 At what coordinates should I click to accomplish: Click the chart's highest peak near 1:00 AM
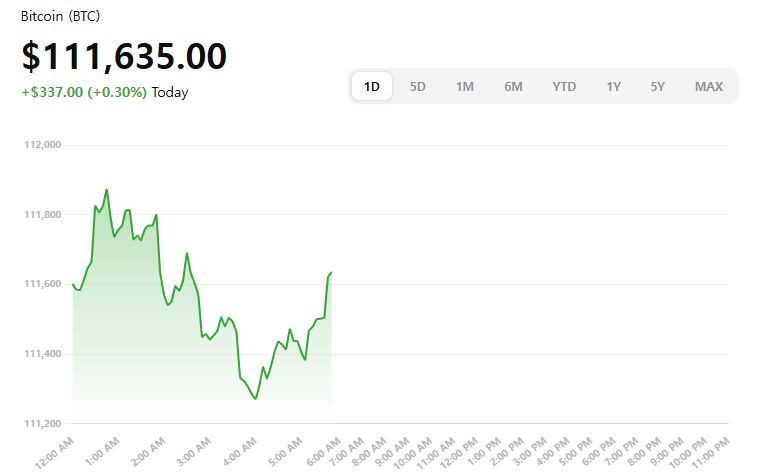(107, 189)
